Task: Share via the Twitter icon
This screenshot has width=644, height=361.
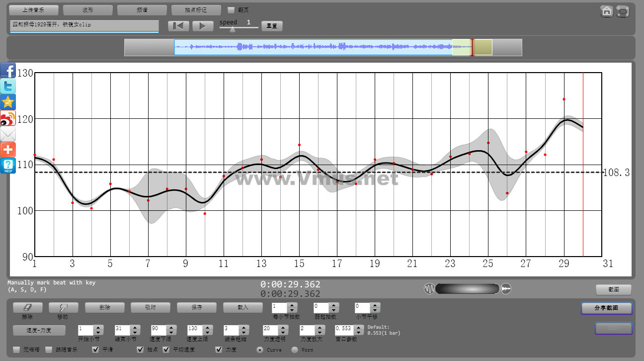Action: 8,86
